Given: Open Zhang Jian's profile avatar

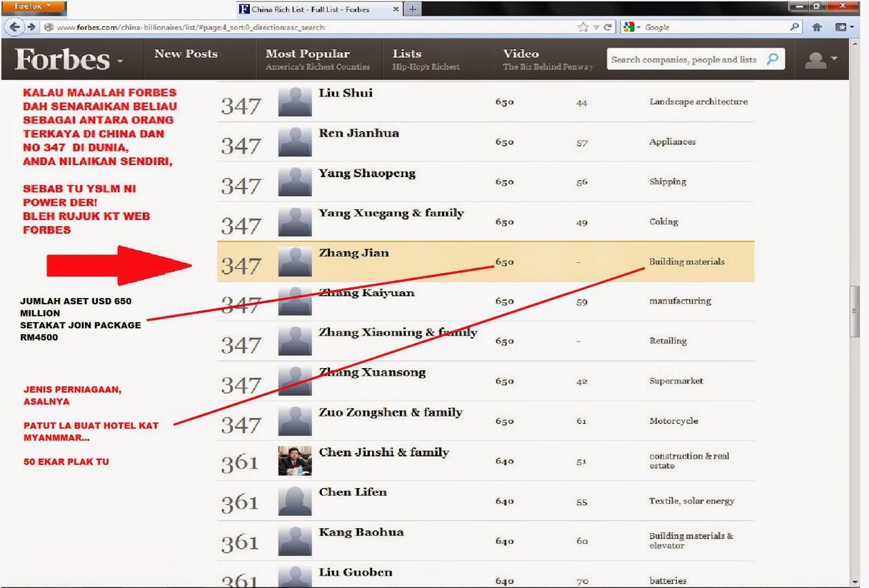Looking at the screenshot, I should [x=295, y=261].
